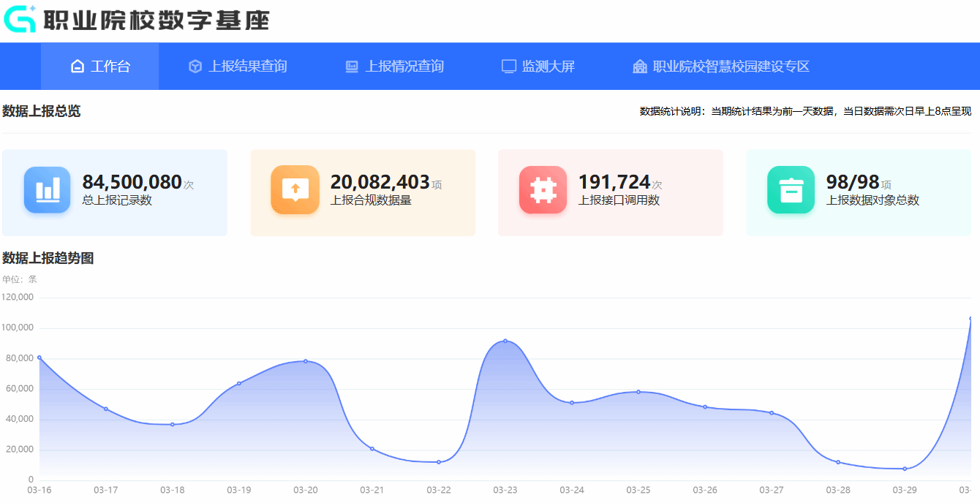This screenshot has height=503, width=980.
Task: Click the green archive icon for 上报数据对象总数
Action: (791, 190)
